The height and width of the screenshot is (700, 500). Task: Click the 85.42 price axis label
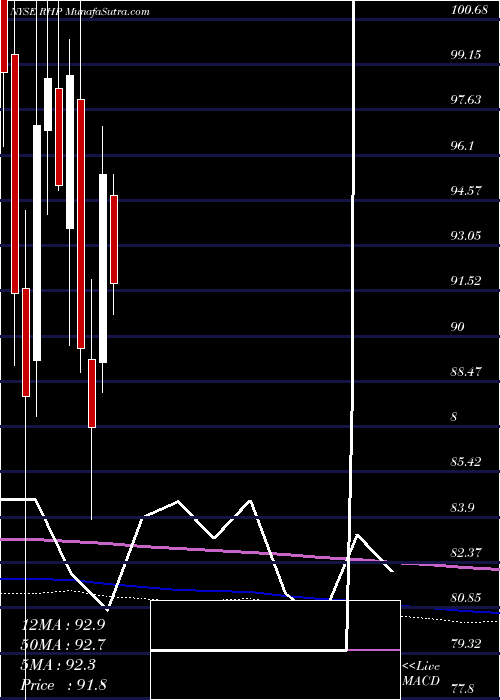point(466,462)
